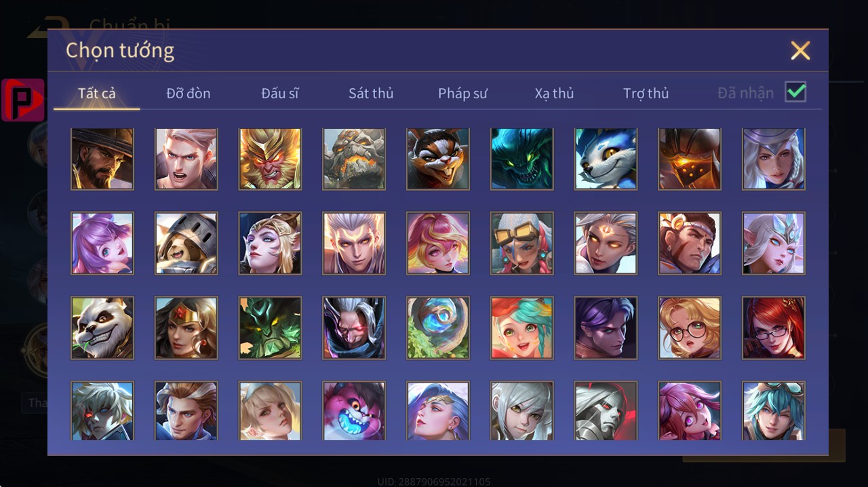This screenshot has height=487, width=868.
Task: Pick the green tree monster hero
Action: point(270,328)
